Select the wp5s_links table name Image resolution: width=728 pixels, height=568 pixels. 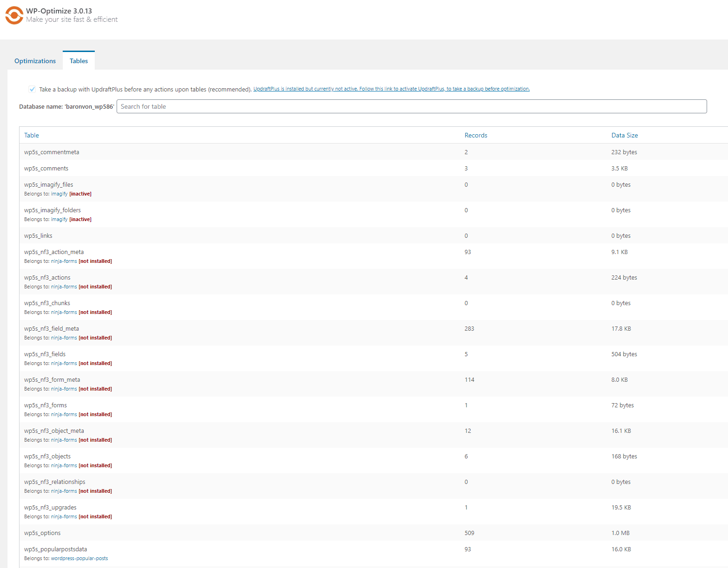pos(38,235)
